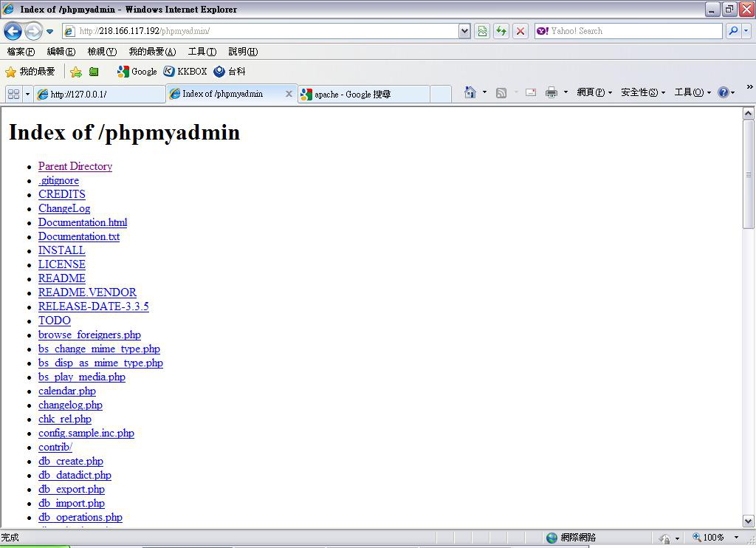The image size is (756, 548).
Task: Click the Stop loading button
Action: [520, 31]
